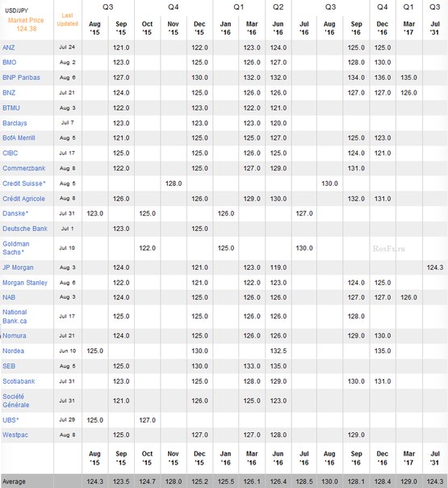
Task: Open the BTMU link
Action: [x=11, y=108]
